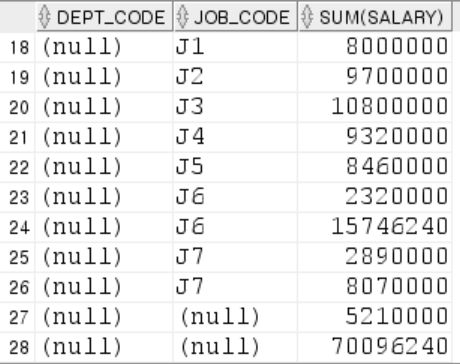460x364 pixels.
Task: Select salary value 8000000
Action: pyautogui.click(x=375, y=47)
